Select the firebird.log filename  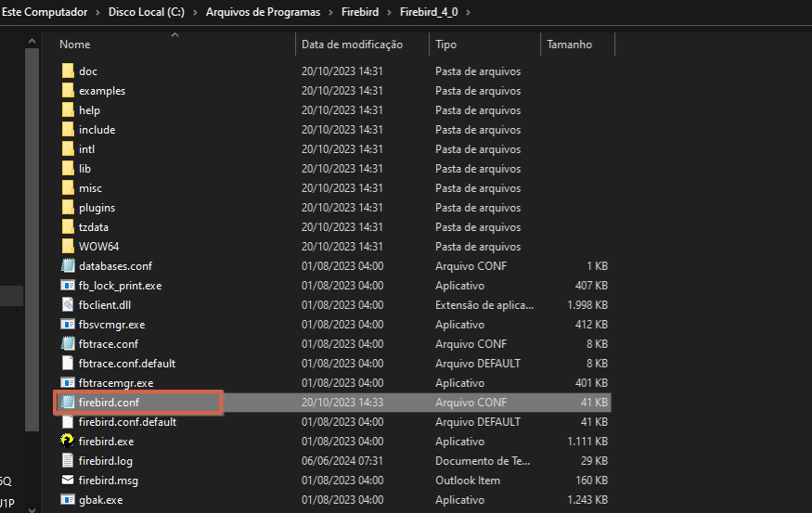(106, 461)
